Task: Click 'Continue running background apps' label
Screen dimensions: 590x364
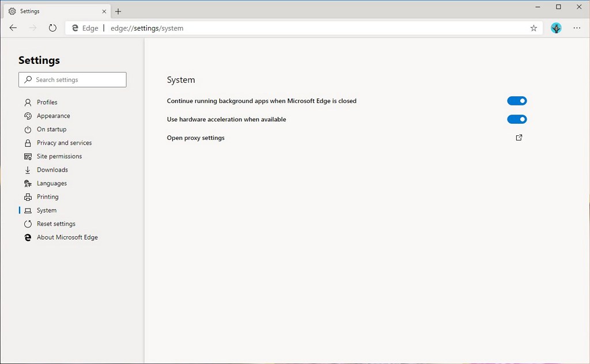Action: 262,101
